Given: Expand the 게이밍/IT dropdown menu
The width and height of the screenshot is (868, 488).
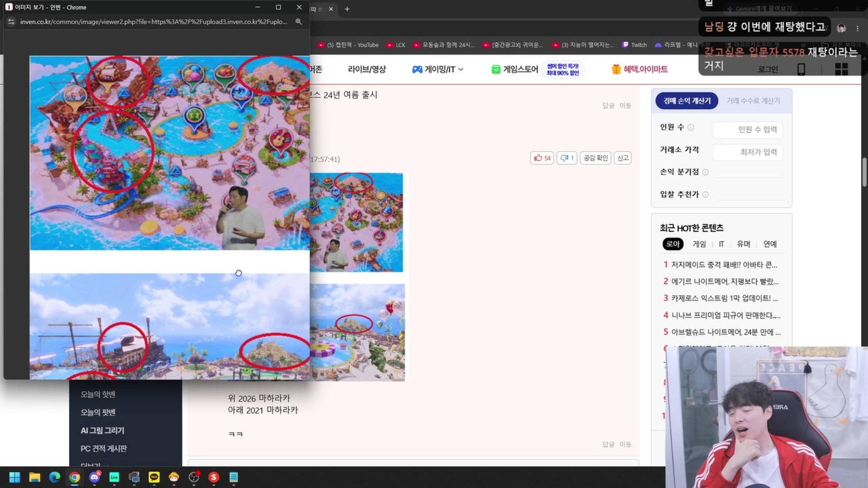Looking at the screenshot, I should pyautogui.click(x=438, y=69).
